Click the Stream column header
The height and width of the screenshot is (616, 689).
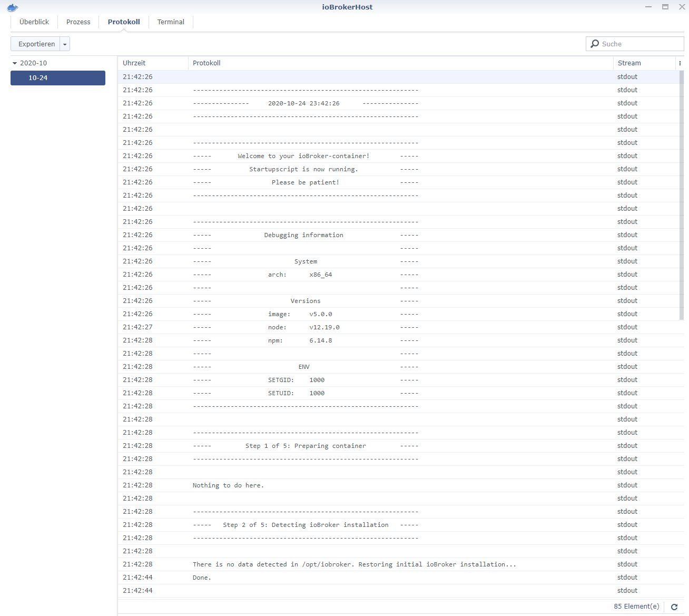pyautogui.click(x=644, y=63)
